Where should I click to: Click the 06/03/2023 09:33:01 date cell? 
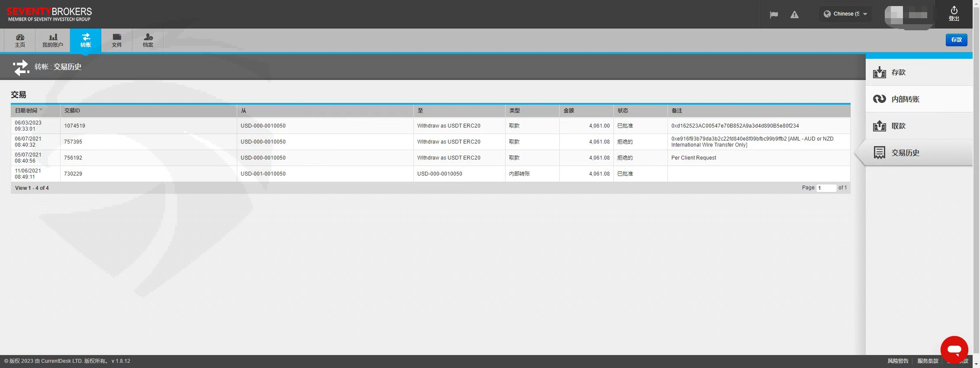35,126
